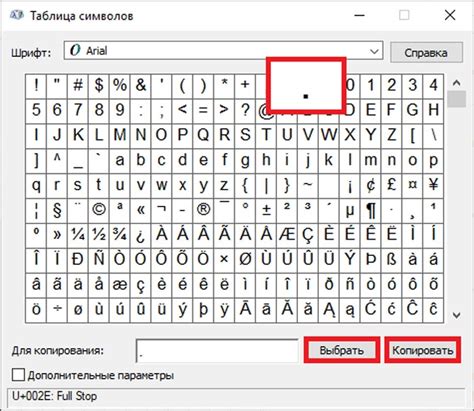Choose the equals sign = cell

pos(203,111)
